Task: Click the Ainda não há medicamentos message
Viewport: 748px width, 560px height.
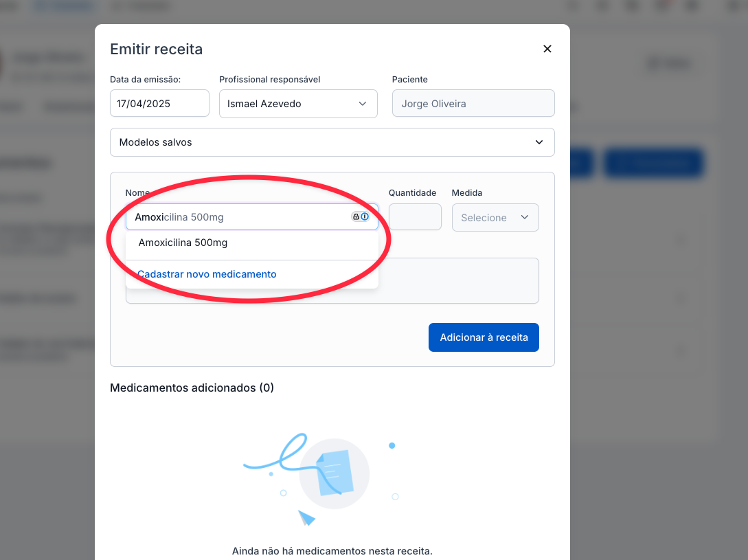Action: [332, 551]
